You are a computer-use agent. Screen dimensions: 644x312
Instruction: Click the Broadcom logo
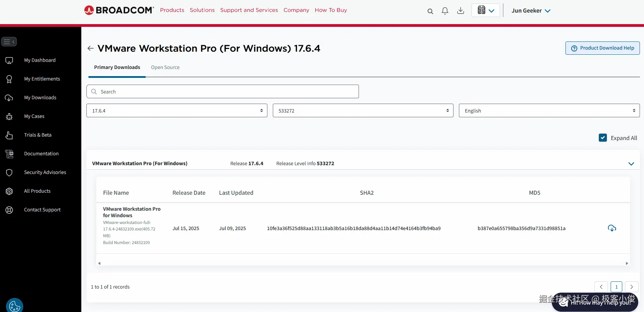[119, 10]
